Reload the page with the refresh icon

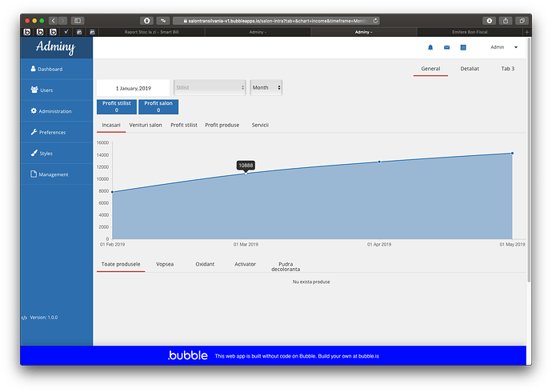375,21
